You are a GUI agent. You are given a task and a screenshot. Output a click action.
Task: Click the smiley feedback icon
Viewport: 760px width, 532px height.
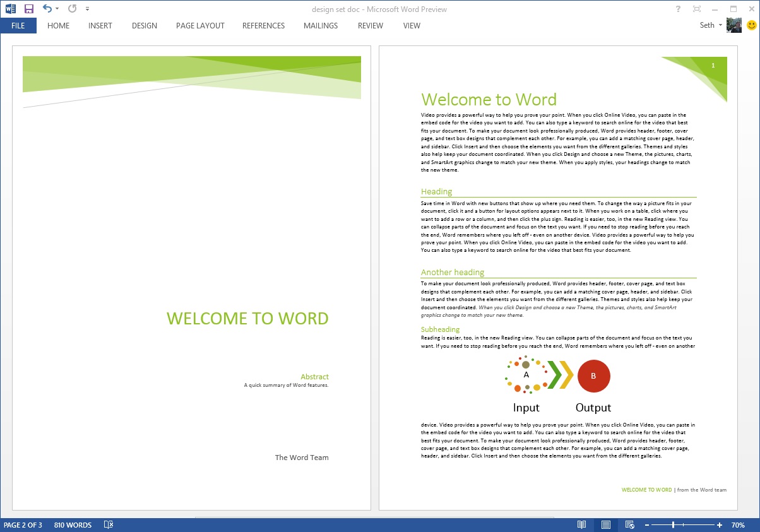coord(751,25)
